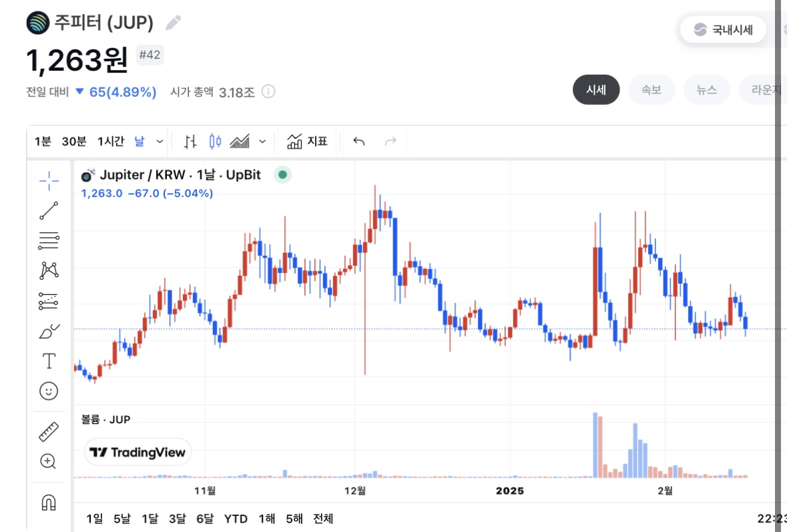
Task: Undo the last chart action
Action: [359, 142]
